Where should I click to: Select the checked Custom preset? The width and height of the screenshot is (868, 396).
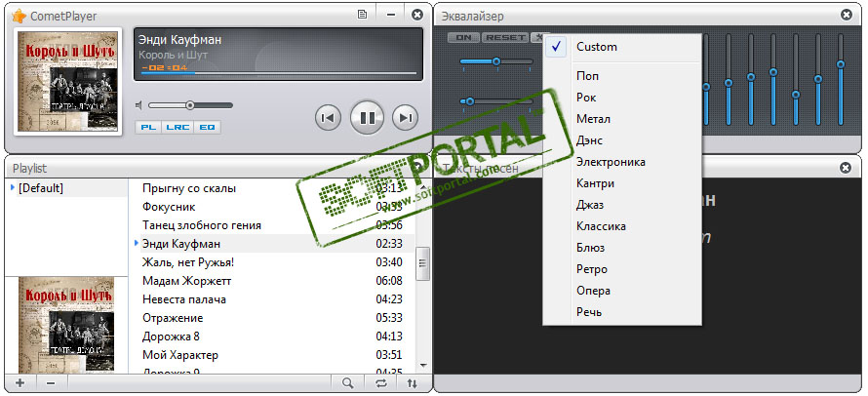pyautogui.click(x=622, y=47)
